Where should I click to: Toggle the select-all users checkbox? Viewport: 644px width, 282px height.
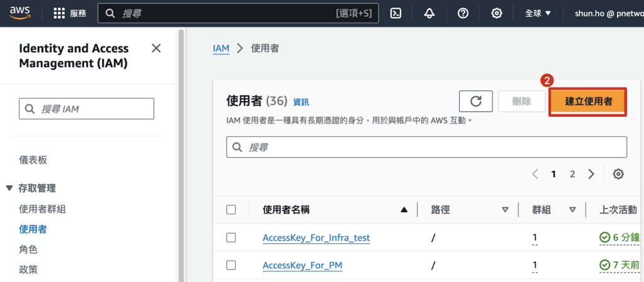pyautogui.click(x=231, y=210)
